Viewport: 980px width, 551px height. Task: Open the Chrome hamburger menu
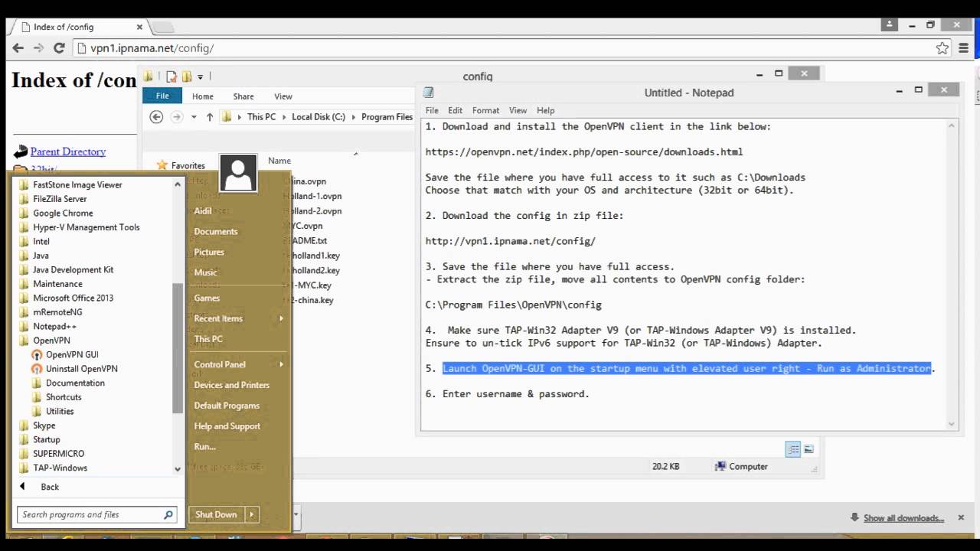coord(965,48)
